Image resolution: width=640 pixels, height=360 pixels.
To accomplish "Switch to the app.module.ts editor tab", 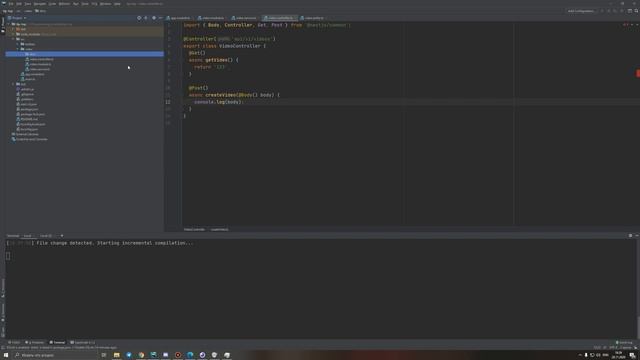I will [178, 18].
